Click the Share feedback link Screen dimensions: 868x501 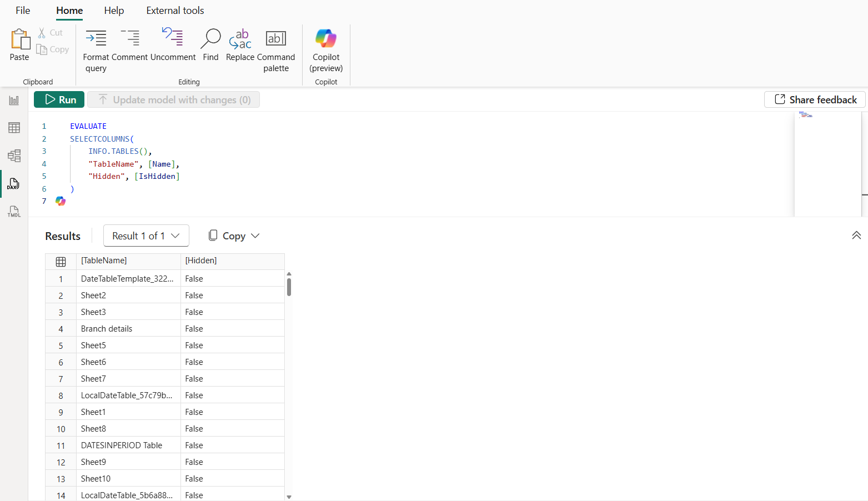(x=814, y=99)
